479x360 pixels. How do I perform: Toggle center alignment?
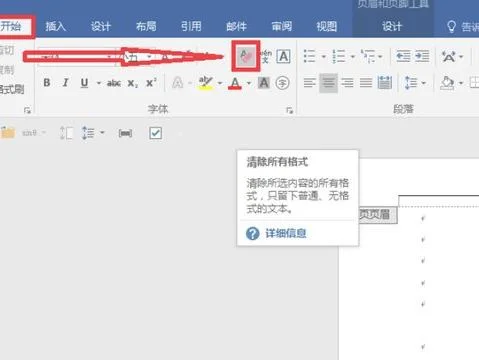click(x=328, y=83)
